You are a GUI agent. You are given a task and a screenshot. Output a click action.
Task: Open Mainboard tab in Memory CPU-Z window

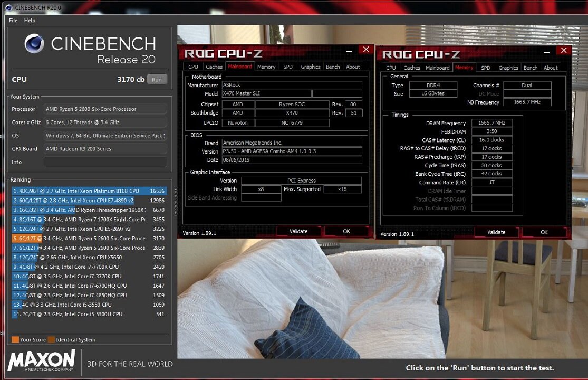click(x=438, y=68)
